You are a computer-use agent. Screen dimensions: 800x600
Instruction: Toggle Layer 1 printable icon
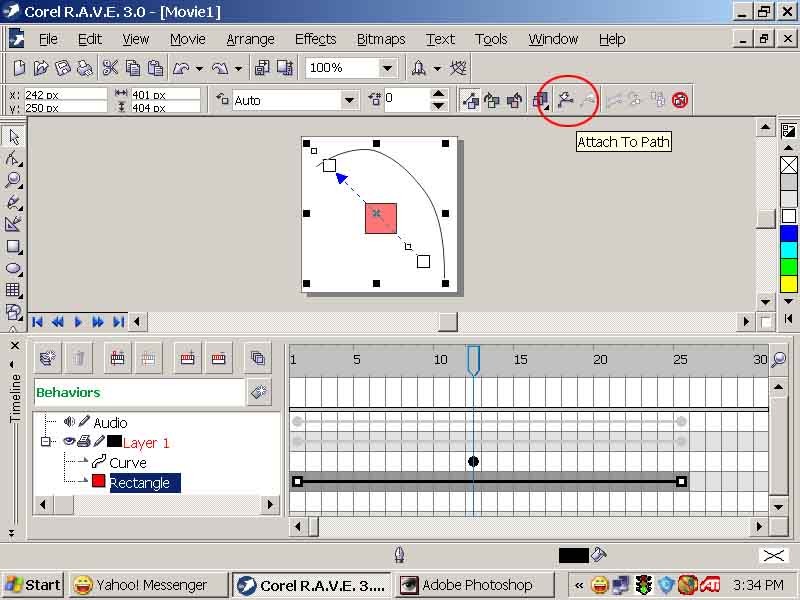click(x=84, y=441)
